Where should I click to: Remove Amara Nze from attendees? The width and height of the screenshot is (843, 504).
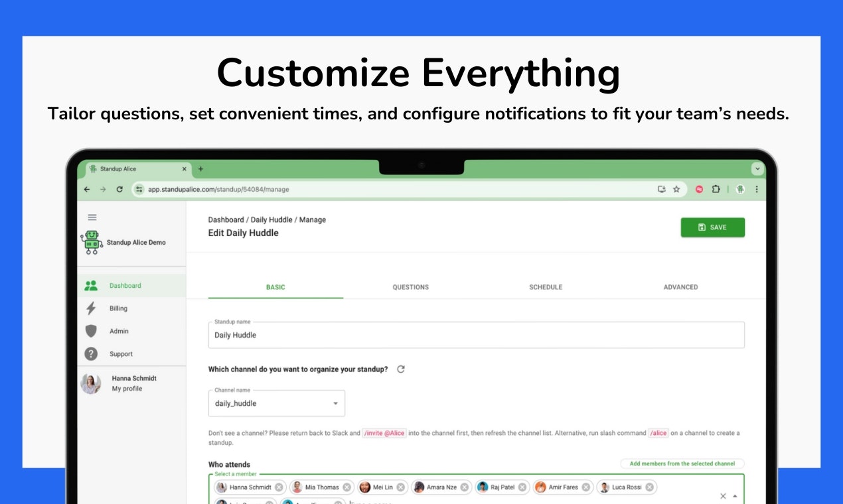(x=465, y=487)
